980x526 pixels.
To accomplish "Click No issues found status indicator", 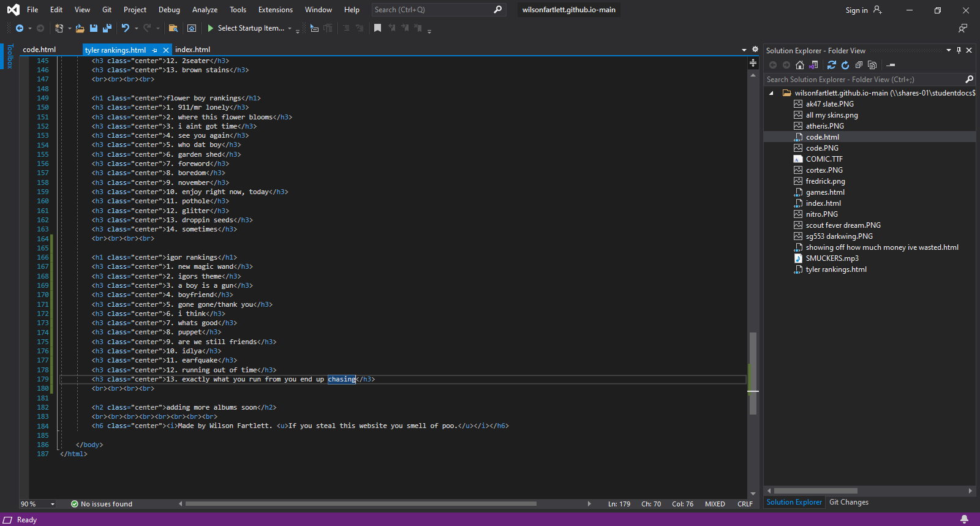I will click(101, 504).
